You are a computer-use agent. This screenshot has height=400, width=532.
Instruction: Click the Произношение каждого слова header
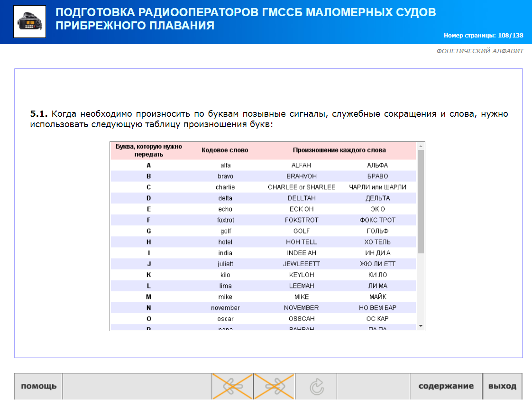[x=339, y=150]
